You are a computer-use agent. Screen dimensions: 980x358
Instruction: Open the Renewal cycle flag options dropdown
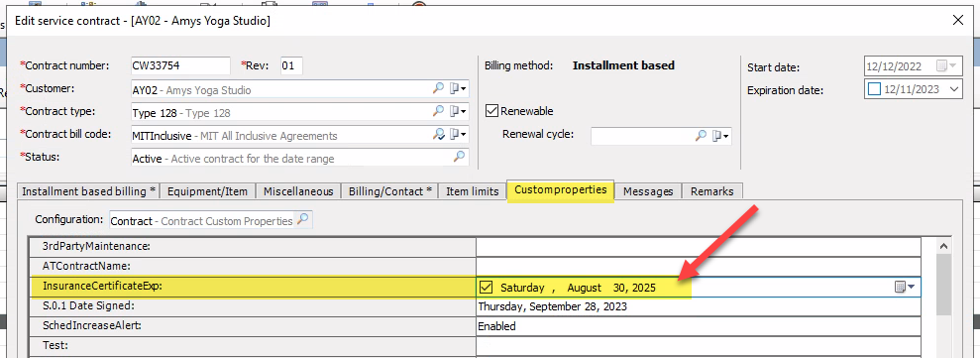721,135
